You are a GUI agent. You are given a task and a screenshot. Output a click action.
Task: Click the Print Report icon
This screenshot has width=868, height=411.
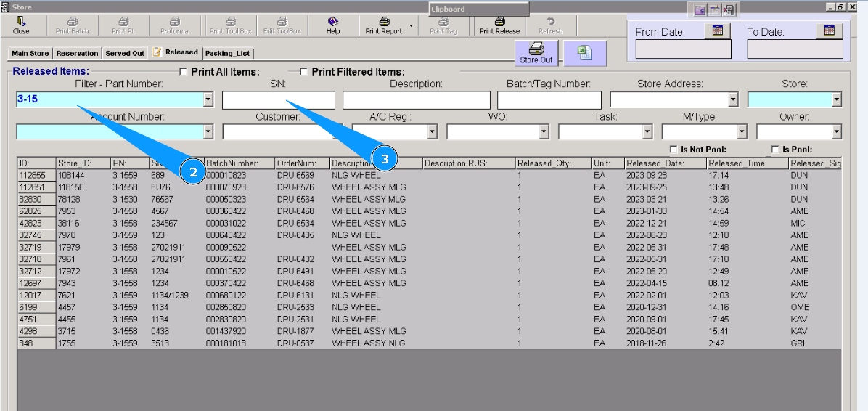click(x=384, y=25)
